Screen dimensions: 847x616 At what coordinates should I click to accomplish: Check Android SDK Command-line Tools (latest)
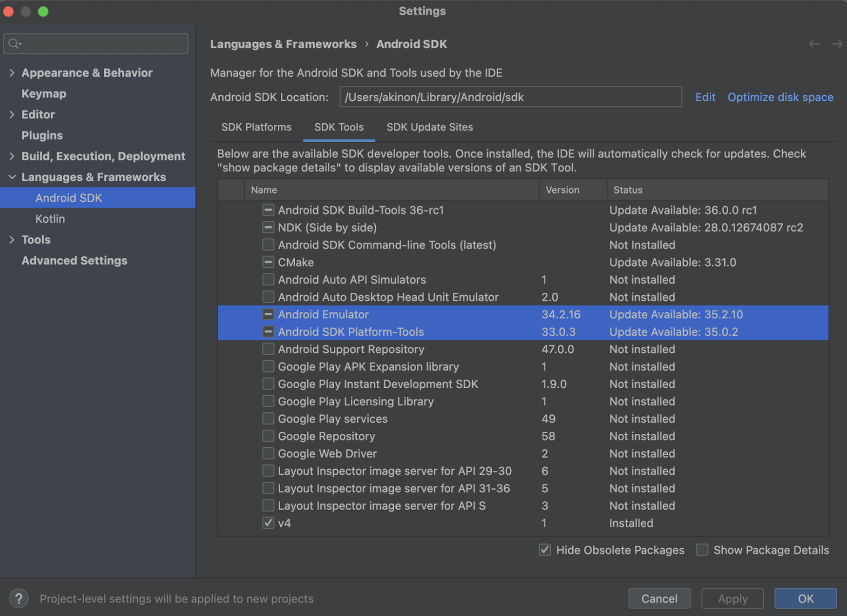[x=268, y=245]
